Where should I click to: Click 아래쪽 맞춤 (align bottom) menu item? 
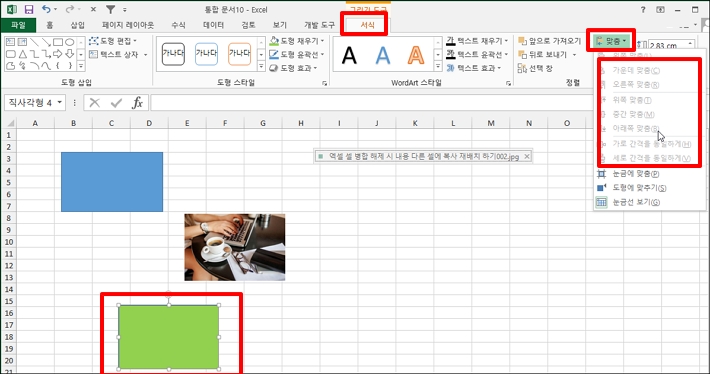click(x=650, y=129)
